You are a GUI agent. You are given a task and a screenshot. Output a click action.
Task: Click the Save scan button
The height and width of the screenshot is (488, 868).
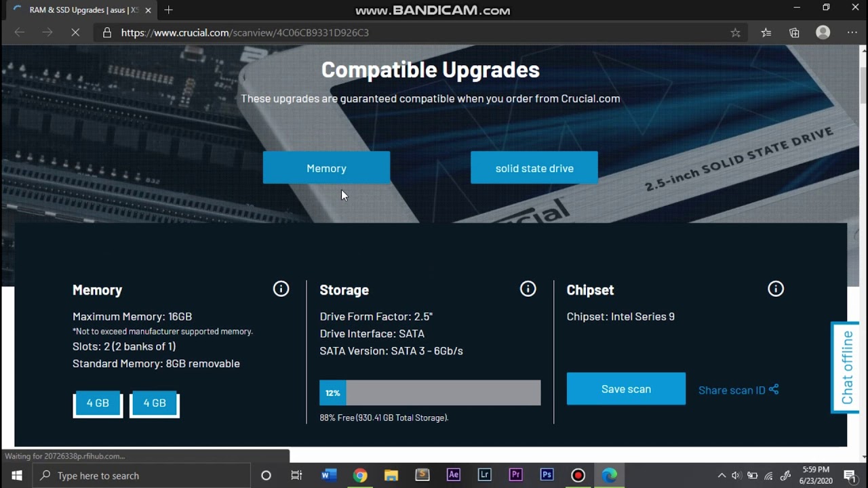pyautogui.click(x=626, y=389)
